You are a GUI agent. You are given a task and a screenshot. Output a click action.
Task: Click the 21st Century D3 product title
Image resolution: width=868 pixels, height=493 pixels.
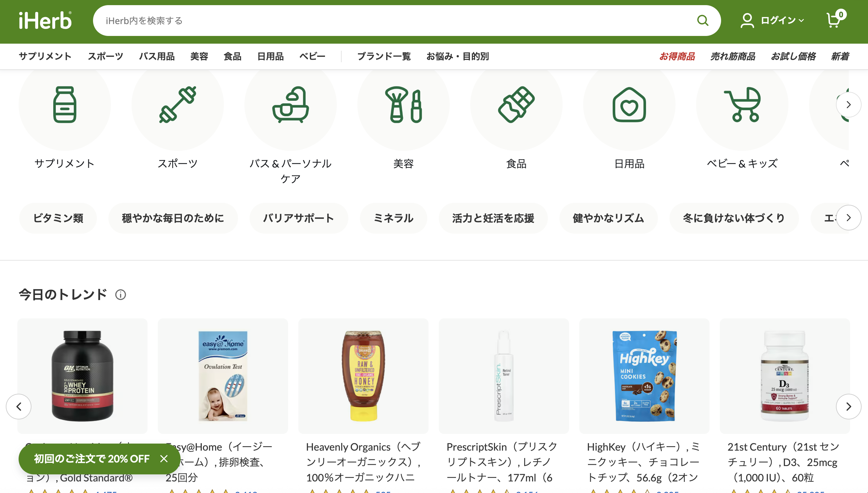(783, 462)
